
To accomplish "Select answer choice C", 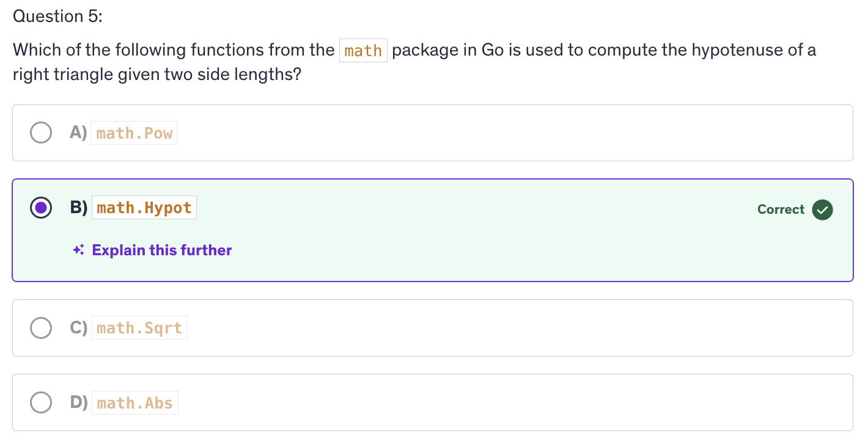I will coord(41,328).
